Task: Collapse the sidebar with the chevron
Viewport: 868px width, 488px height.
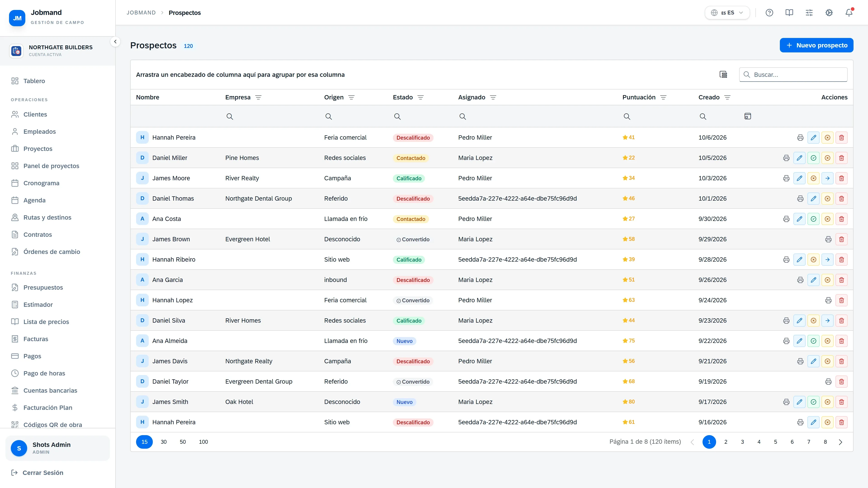Action: (x=115, y=42)
